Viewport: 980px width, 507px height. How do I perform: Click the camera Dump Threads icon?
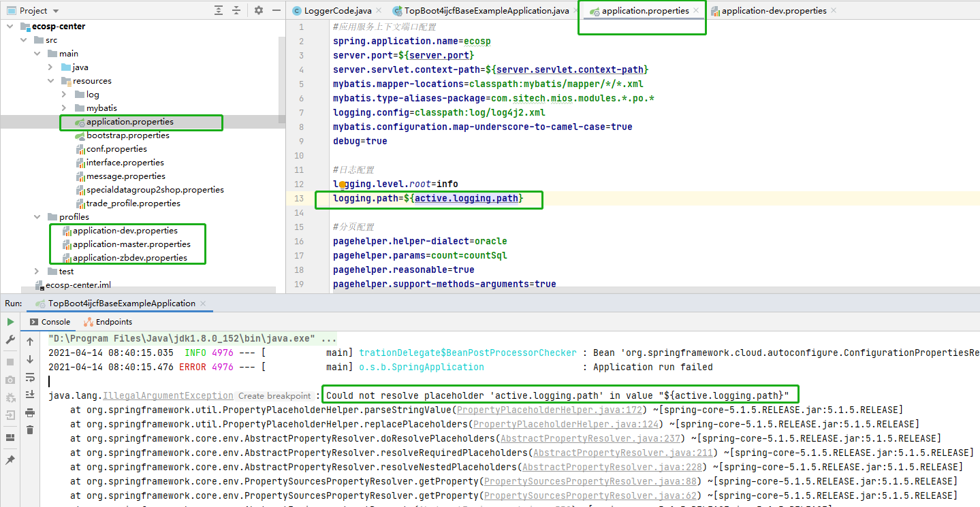[10, 380]
